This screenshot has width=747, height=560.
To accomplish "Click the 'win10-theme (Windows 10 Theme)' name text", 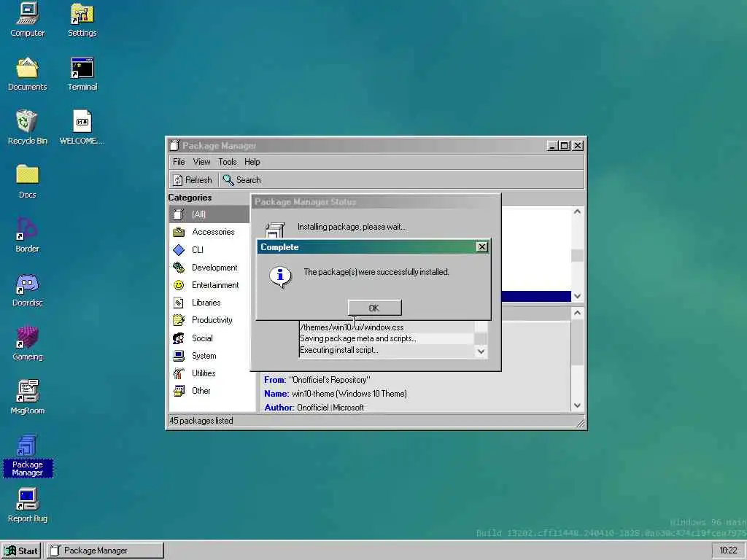I will 349,394.
